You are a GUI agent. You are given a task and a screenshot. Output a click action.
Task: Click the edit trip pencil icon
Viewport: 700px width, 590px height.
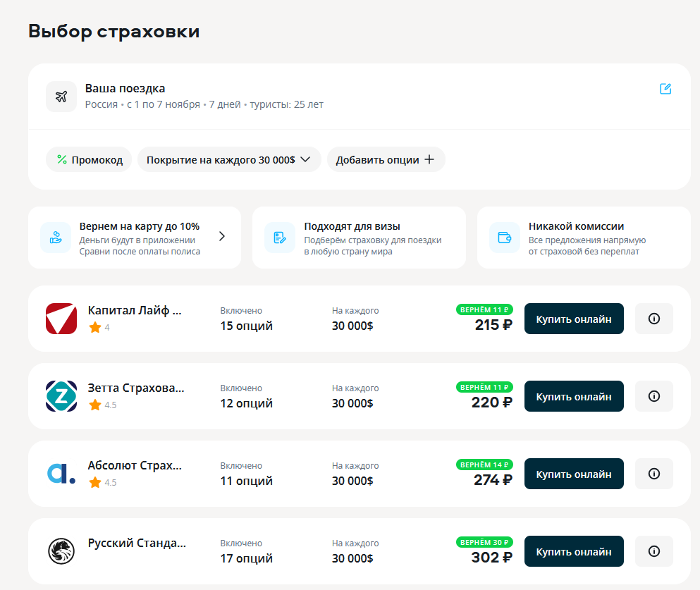tap(665, 89)
